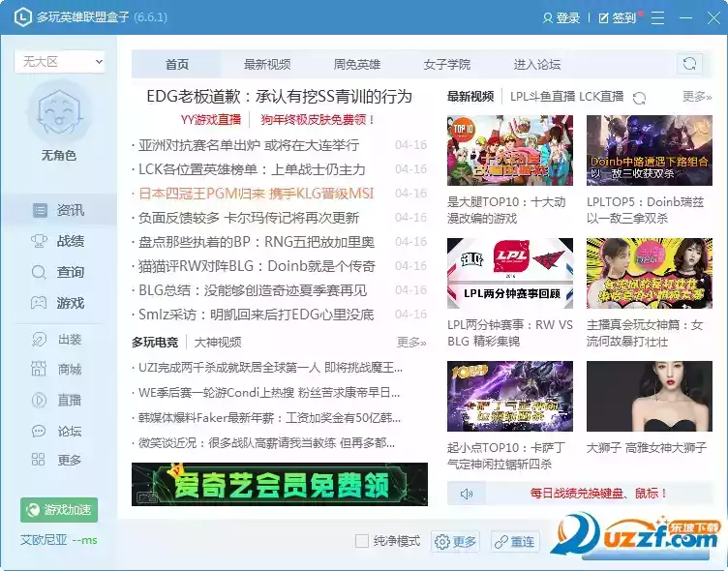The image size is (728, 571).
Task: Open the 每日战绩兑换键盘、鼠标 notice
Action: pos(598,493)
